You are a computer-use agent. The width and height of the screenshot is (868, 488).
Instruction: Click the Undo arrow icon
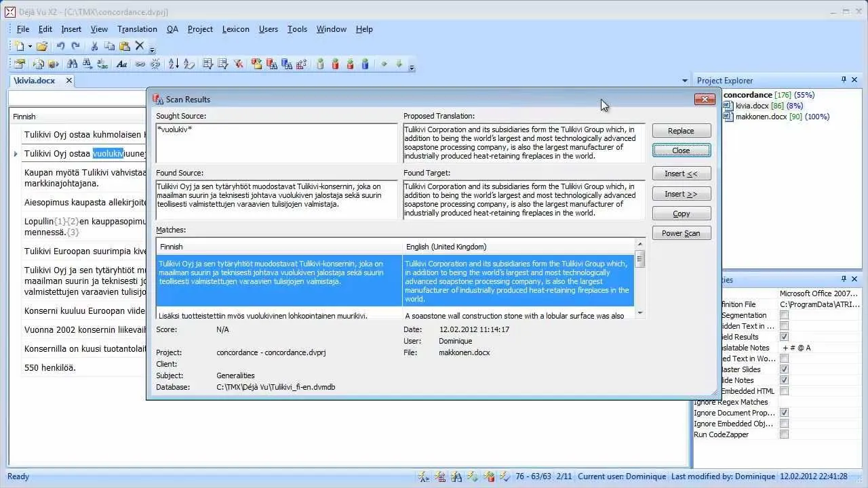60,46
